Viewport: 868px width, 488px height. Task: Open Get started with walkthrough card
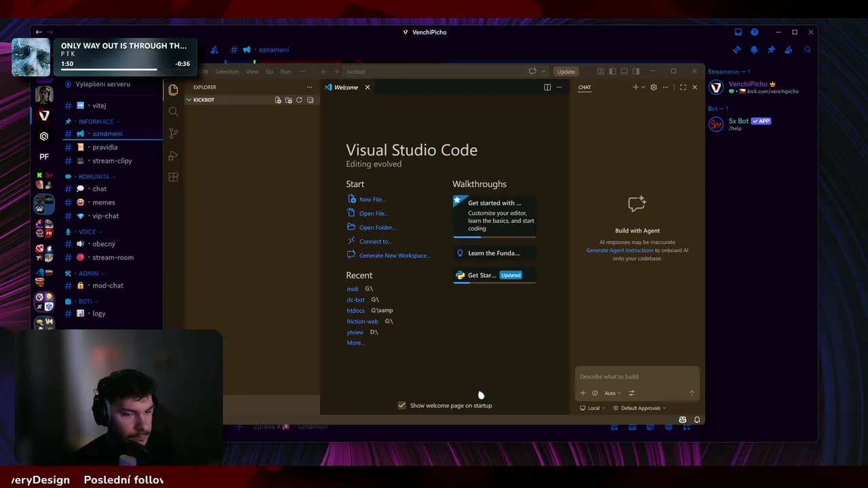pos(494,216)
